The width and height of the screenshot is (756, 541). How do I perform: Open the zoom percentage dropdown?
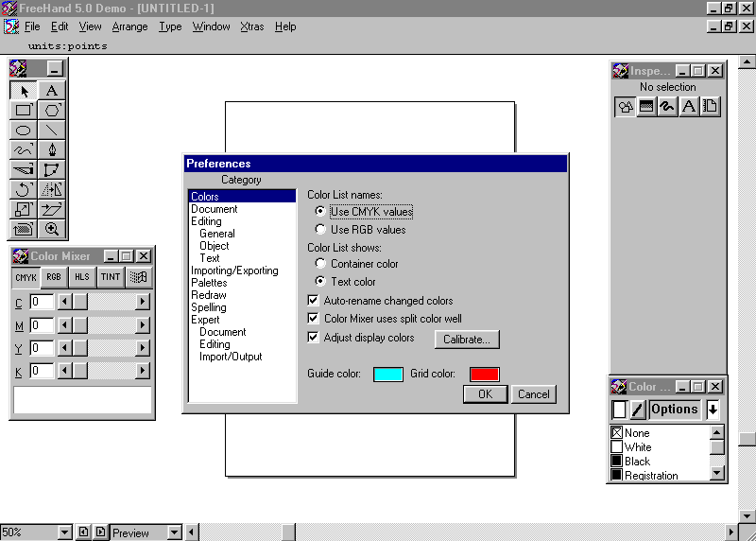click(x=64, y=532)
